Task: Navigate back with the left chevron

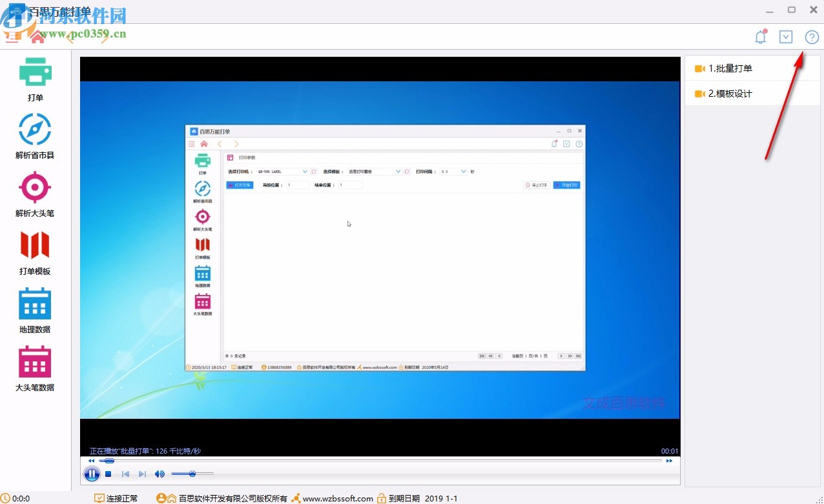Action: [x=70, y=37]
